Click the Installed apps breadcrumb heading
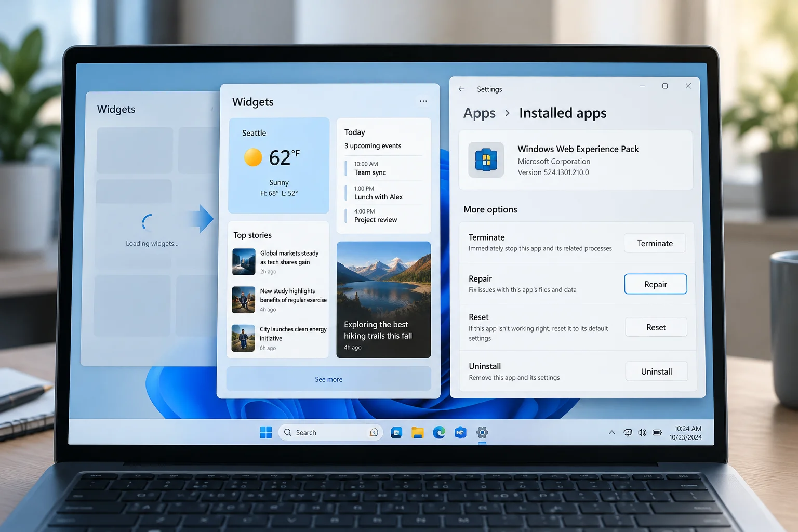Viewport: 798px width, 532px height. [x=563, y=113]
